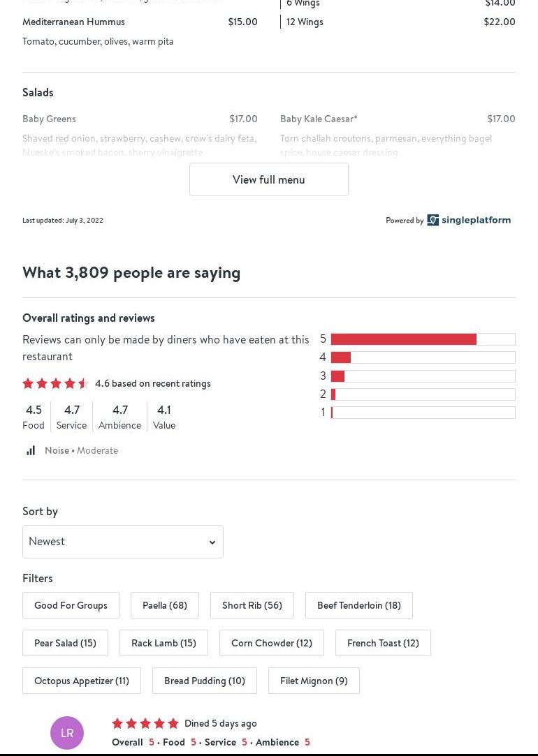Open the Sort by Newest dropdown

[x=122, y=542]
